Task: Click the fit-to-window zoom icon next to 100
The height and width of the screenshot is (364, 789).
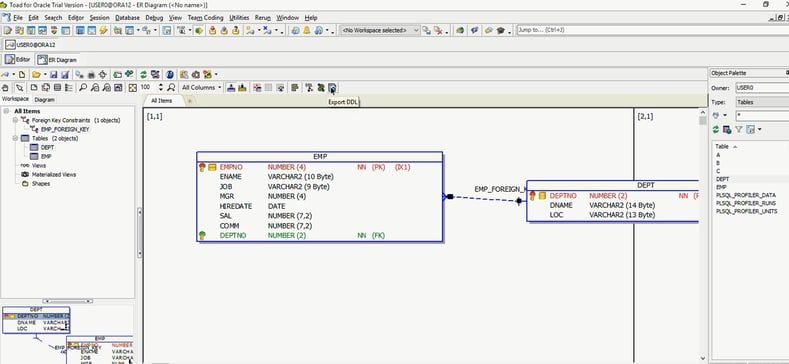Action: [x=132, y=88]
